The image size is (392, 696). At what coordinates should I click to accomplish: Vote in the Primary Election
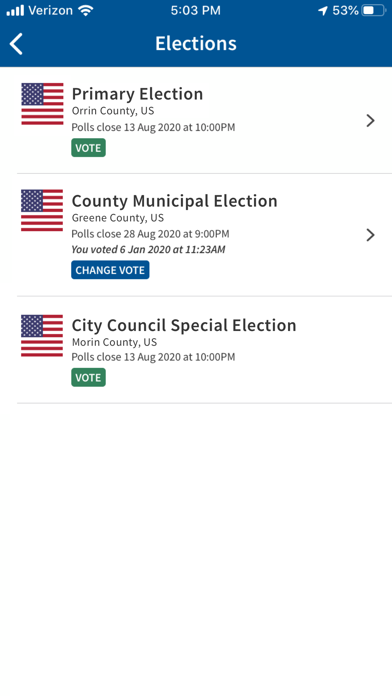point(88,148)
